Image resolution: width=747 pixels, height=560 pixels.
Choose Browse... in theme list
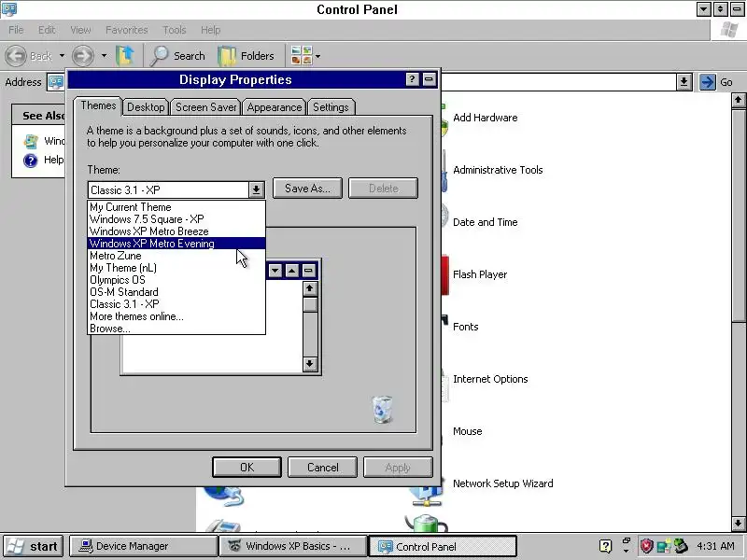[x=176, y=329]
